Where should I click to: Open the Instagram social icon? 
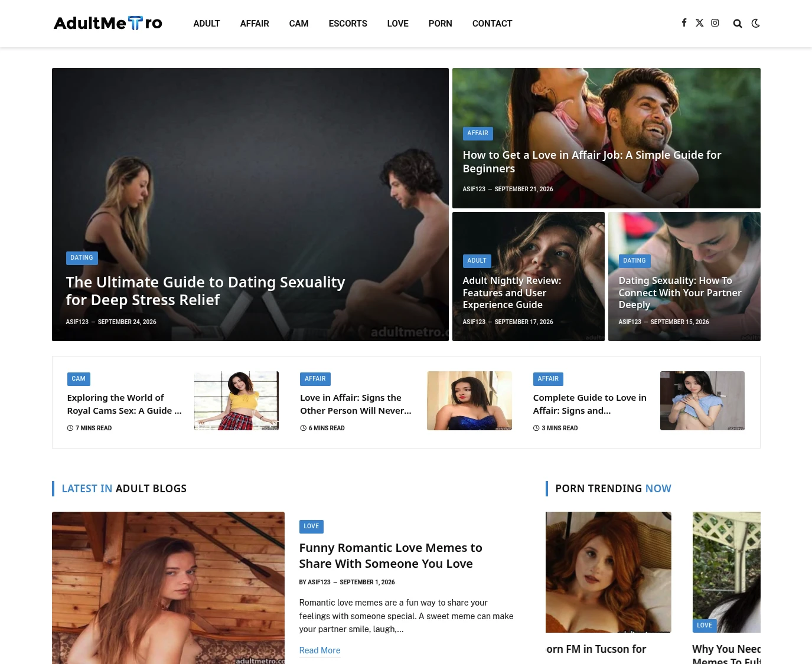point(715,23)
